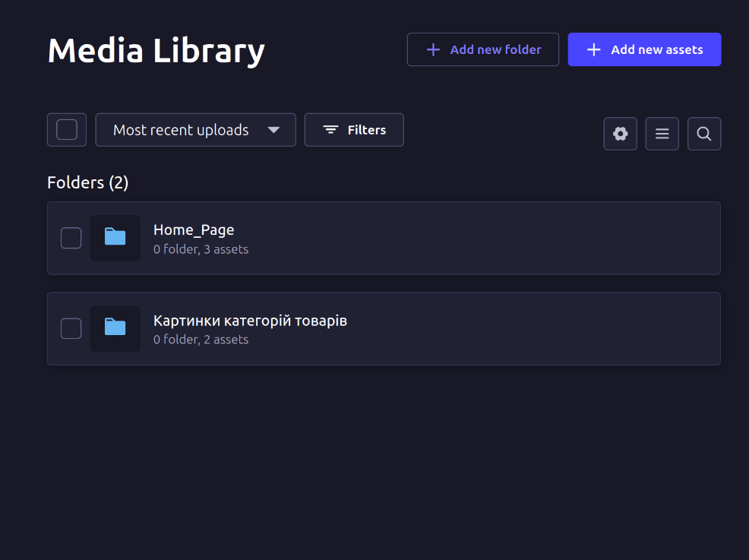Click the plus icon in Add new assets

coord(594,49)
